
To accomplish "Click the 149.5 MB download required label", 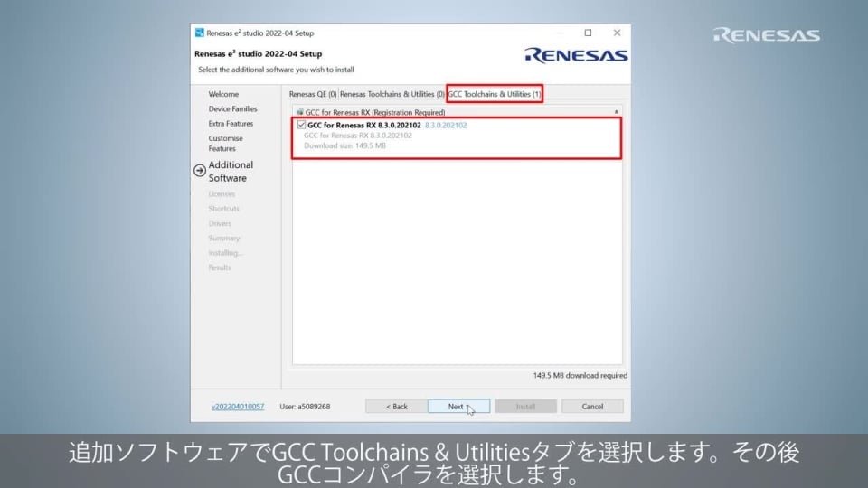I will [580, 376].
